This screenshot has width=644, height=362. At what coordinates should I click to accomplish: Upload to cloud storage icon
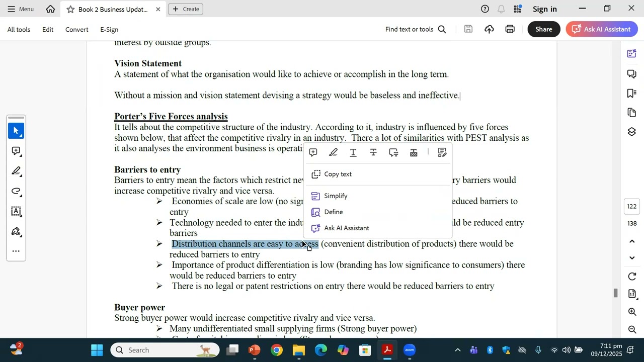tap(489, 29)
